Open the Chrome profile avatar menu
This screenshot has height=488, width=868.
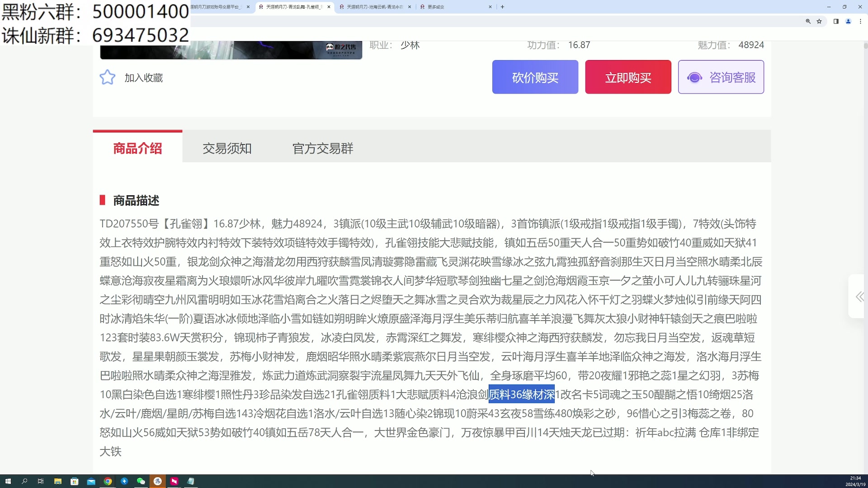[x=849, y=21]
